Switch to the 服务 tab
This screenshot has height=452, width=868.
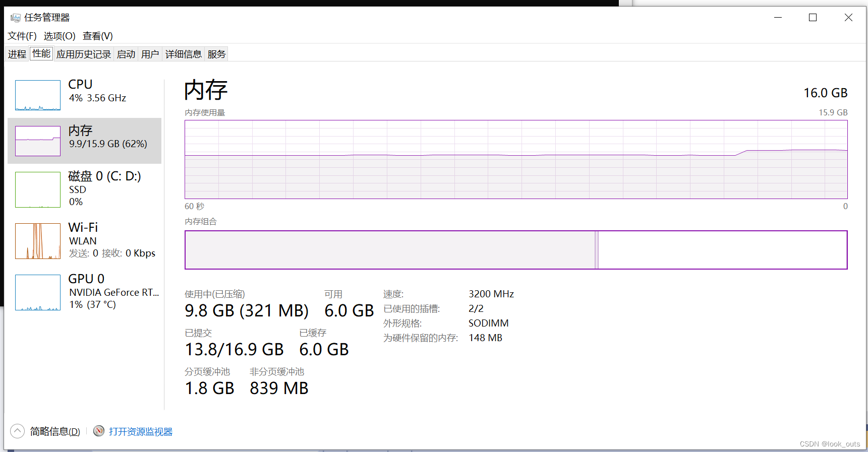(x=217, y=54)
